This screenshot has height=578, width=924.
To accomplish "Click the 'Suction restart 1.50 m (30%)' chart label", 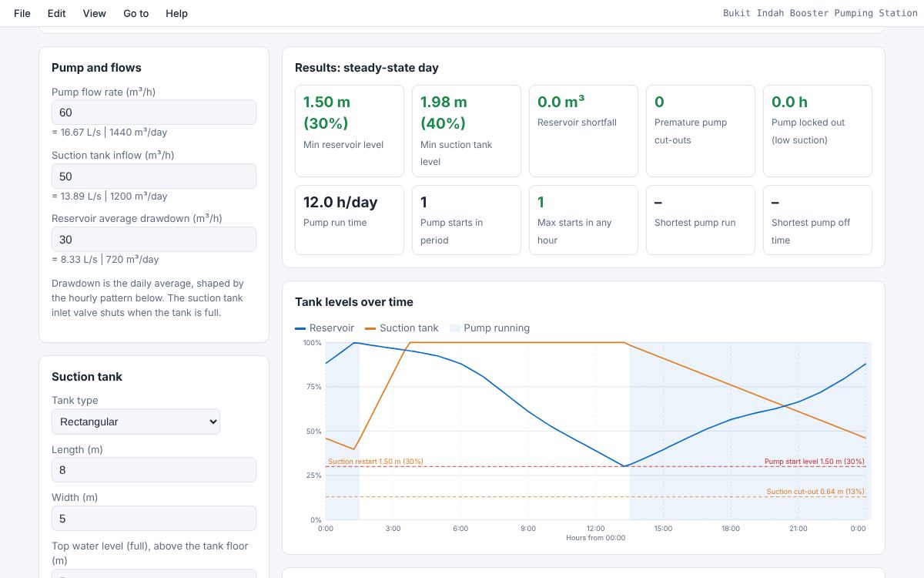I will (376, 462).
